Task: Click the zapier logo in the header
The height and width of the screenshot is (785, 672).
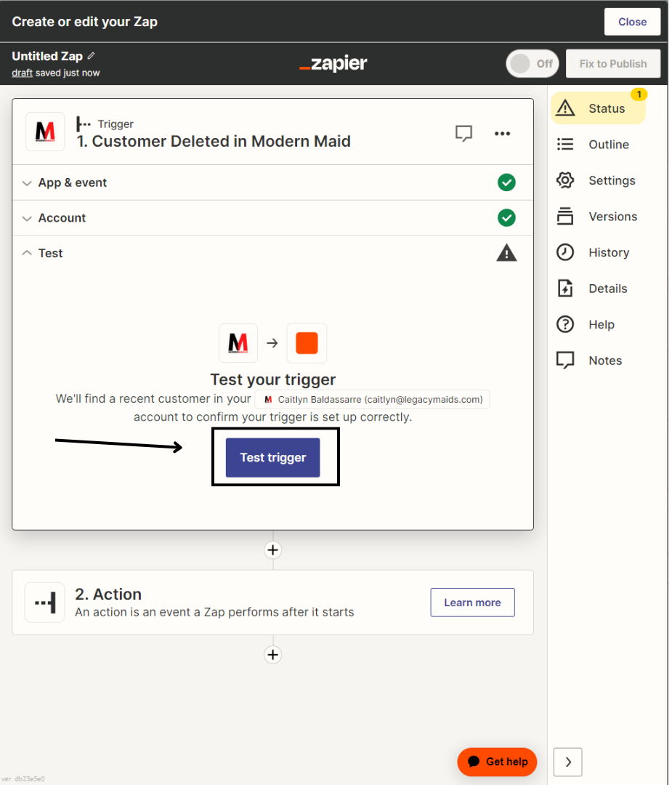Action: (335, 64)
